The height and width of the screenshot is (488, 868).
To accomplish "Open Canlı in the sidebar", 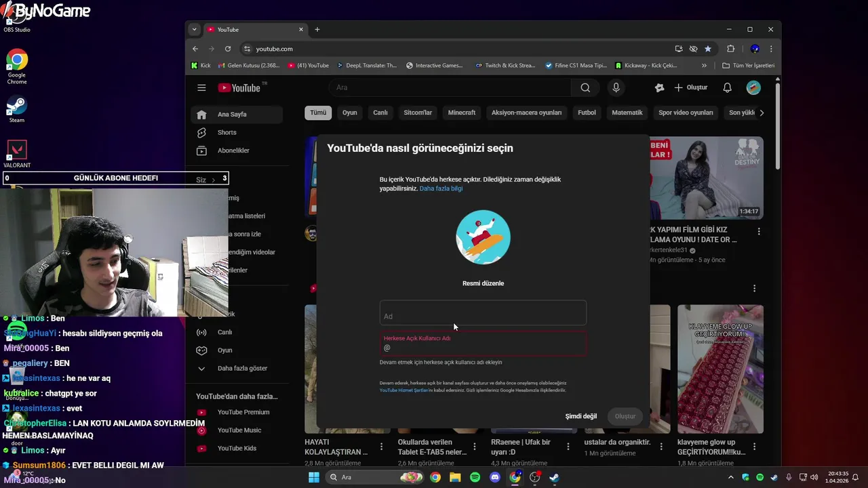I will click(237, 332).
